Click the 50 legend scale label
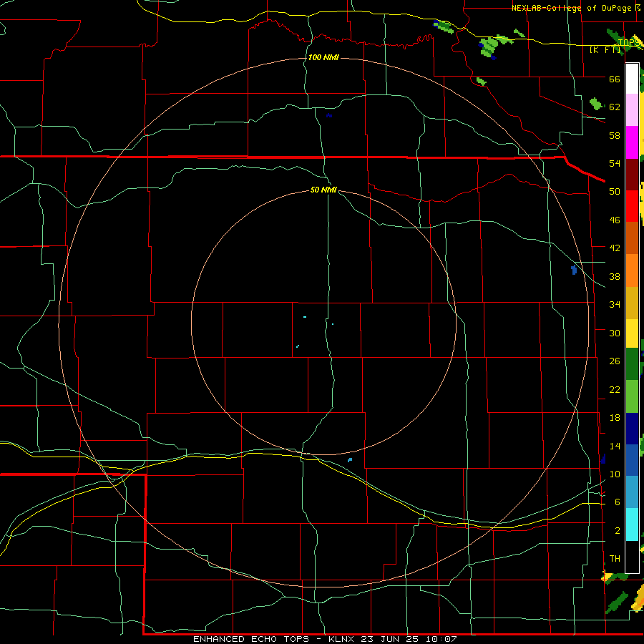The width and height of the screenshot is (644, 644). tap(615, 192)
